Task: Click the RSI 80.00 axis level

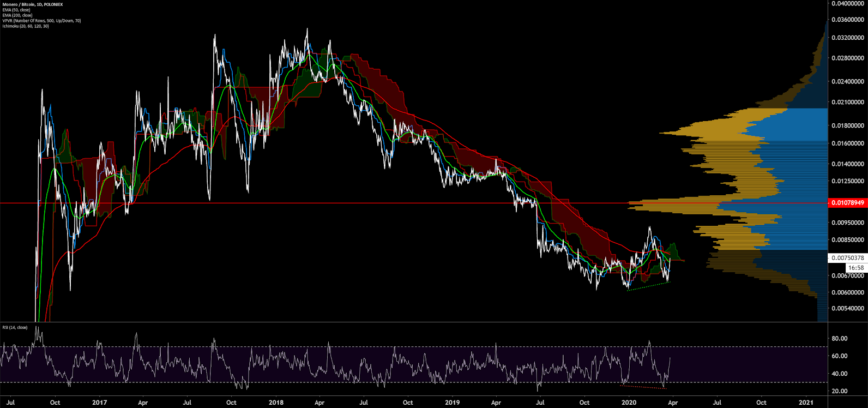Action: 840,338
